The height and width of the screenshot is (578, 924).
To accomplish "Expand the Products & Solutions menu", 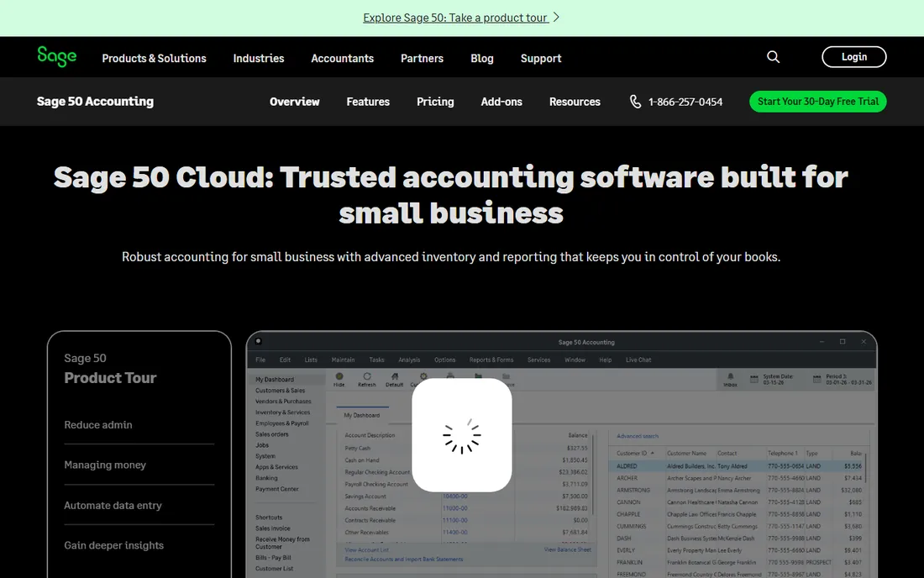I will pos(154,58).
